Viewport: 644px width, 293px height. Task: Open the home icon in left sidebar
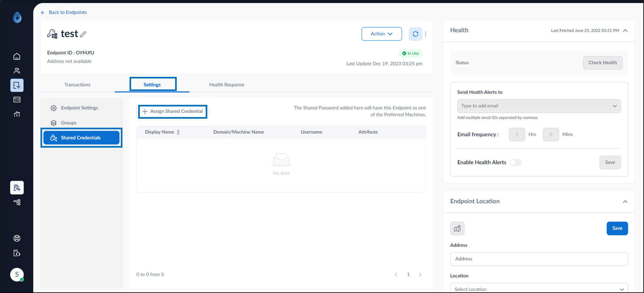point(17,57)
